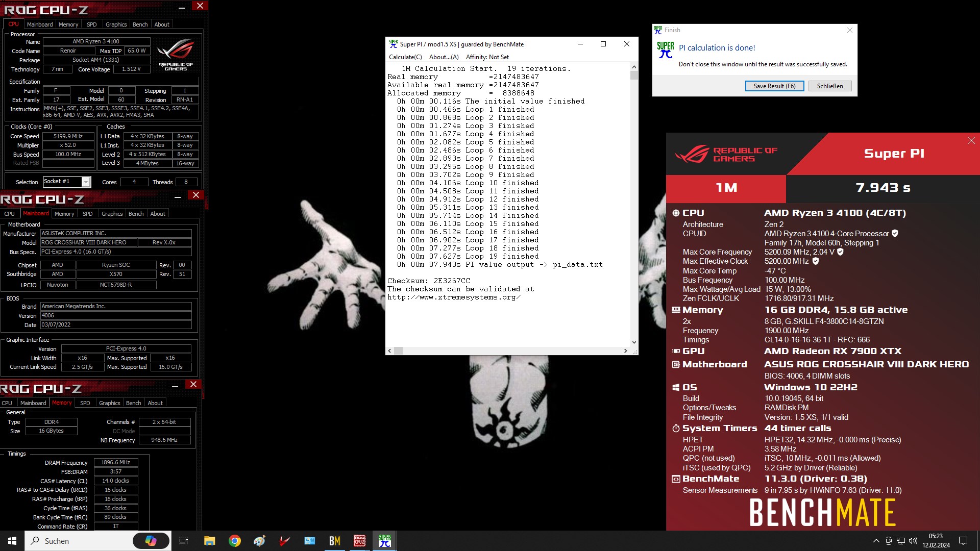Click the CPUID verified shield icon

pyautogui.click(x=895, y=234)
